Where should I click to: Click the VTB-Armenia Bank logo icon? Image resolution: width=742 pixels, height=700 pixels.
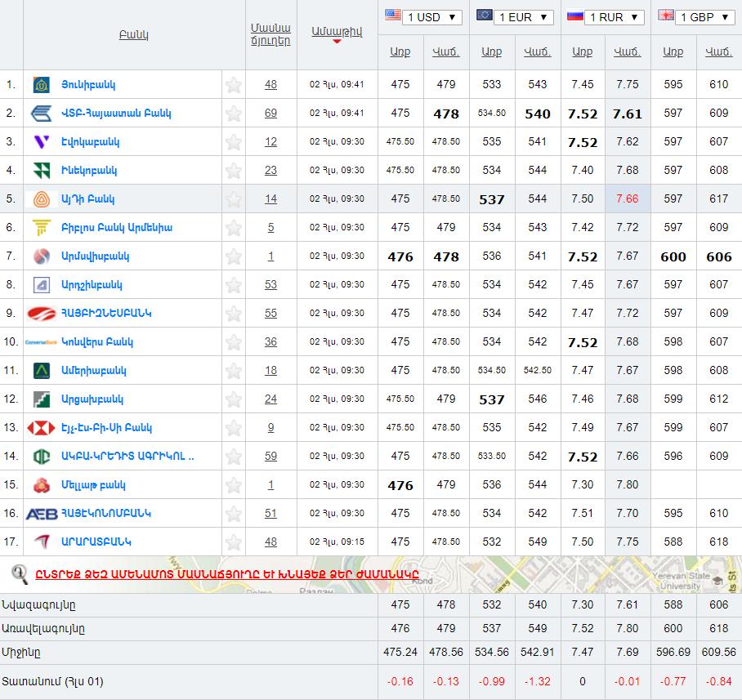click(x=41, y=114)
